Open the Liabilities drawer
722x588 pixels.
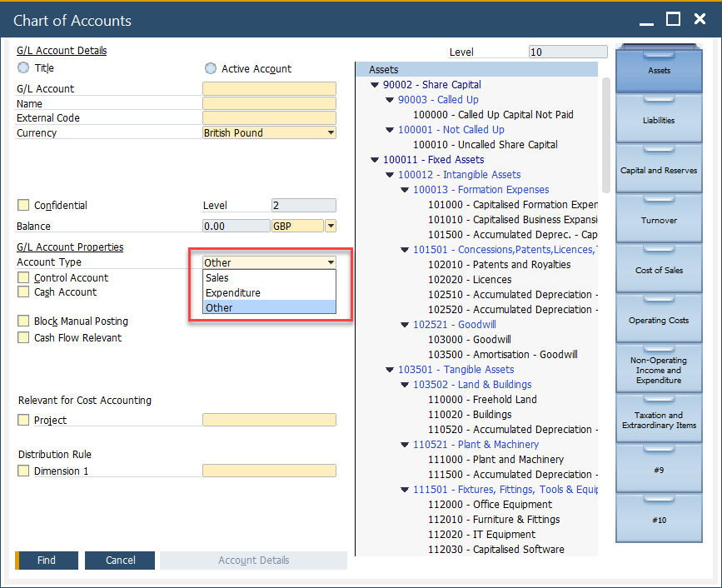point(659,121)
